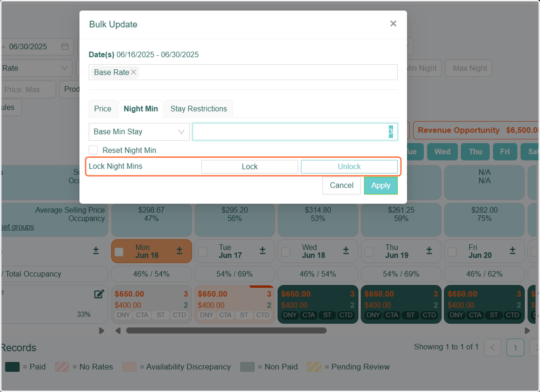
Task: Click the rate type tag field
Action: [x=243, y=72]
